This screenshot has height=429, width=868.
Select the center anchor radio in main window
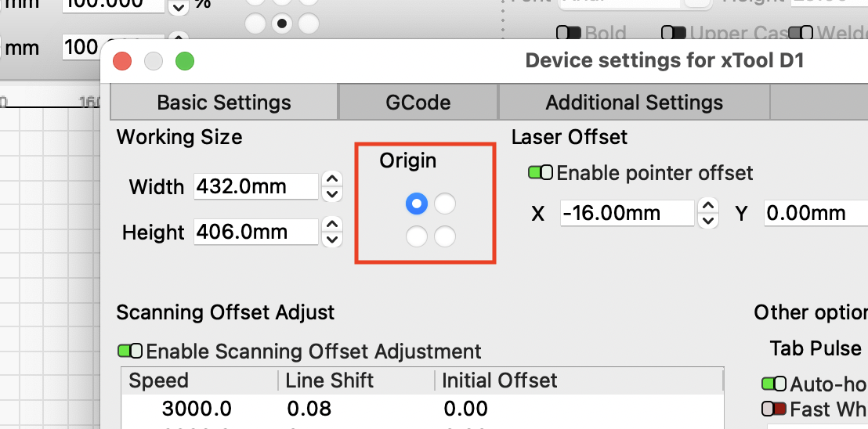[x=282, y=23]
